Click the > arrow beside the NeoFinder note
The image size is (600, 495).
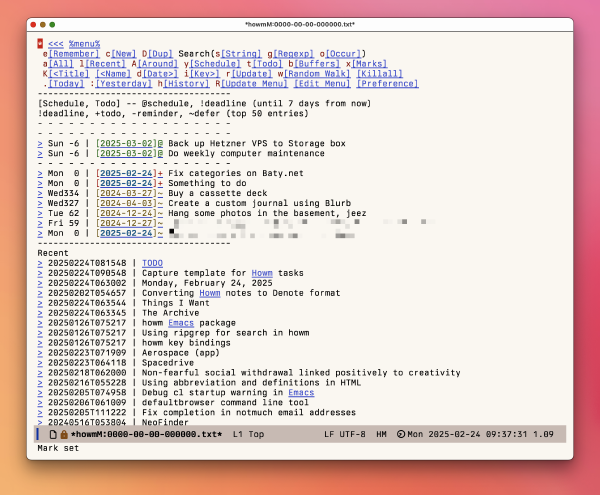click(40, 421)
